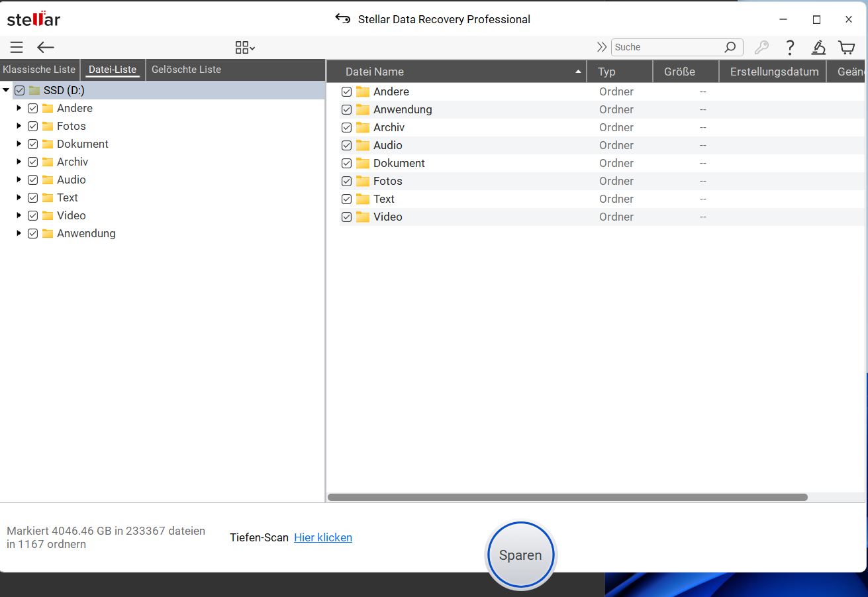Open the shopping cart icon
This screenshot has height=597, width=868.
point(846,47)
